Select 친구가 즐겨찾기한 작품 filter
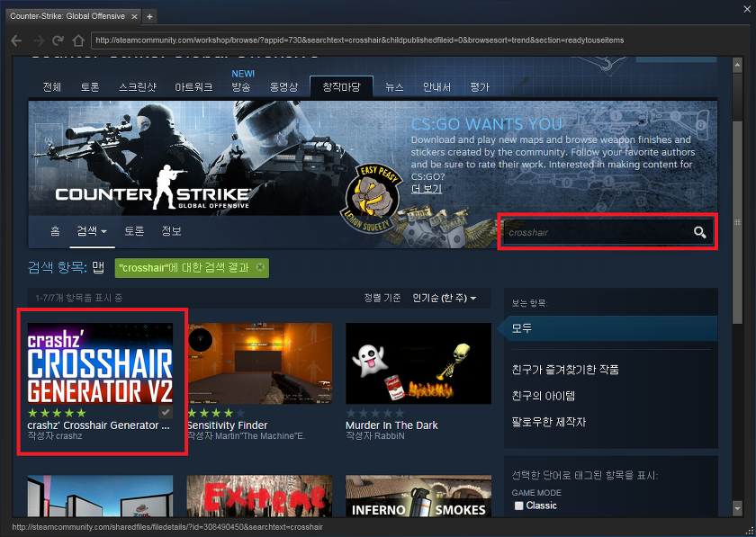 click(x=564, y=370)
